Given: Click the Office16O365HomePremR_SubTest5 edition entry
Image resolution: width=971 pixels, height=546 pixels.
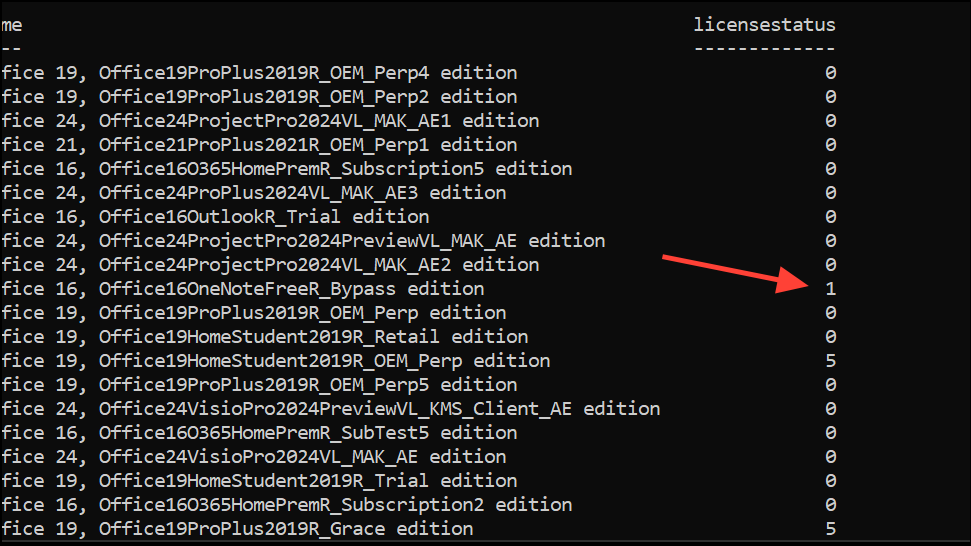Looking at the screenshot, I should coord(307,433).
